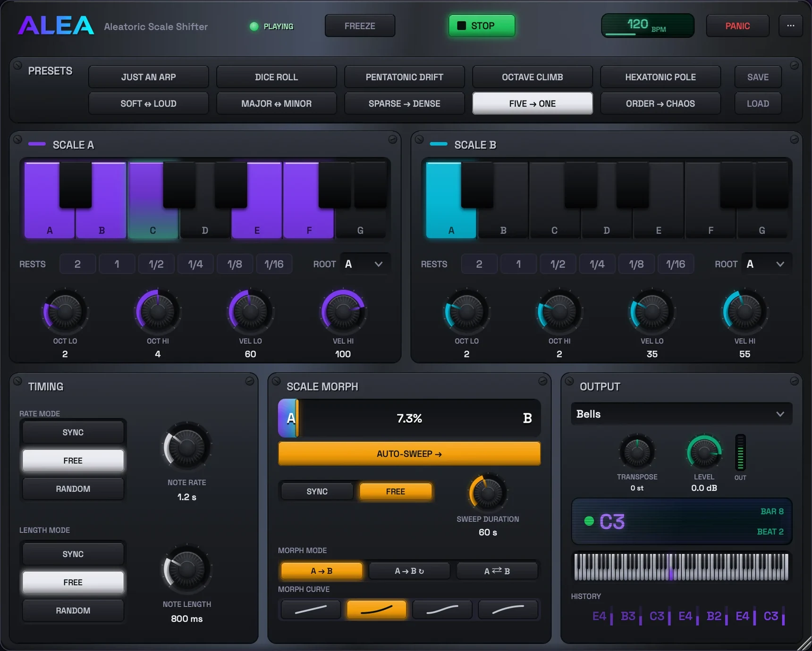Choose the highlighted exponential morph curve
The height and width of the screenshot is (651, 812).
(376, 609)
